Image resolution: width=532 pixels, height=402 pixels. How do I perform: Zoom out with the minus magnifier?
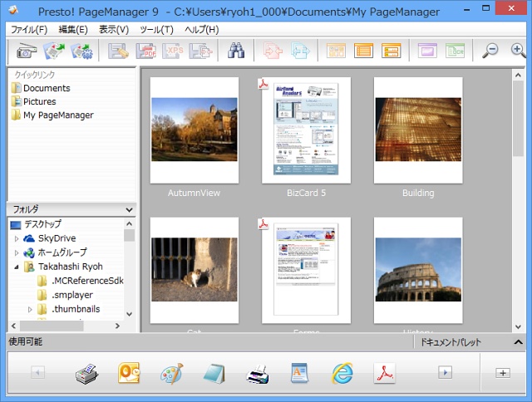point(490,51)
